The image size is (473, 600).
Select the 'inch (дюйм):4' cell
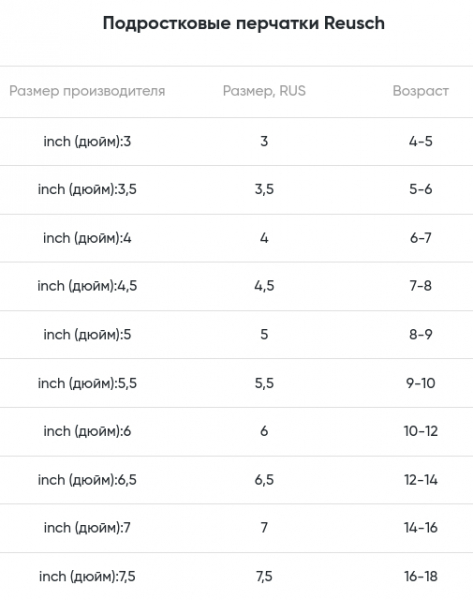(87, 238)
